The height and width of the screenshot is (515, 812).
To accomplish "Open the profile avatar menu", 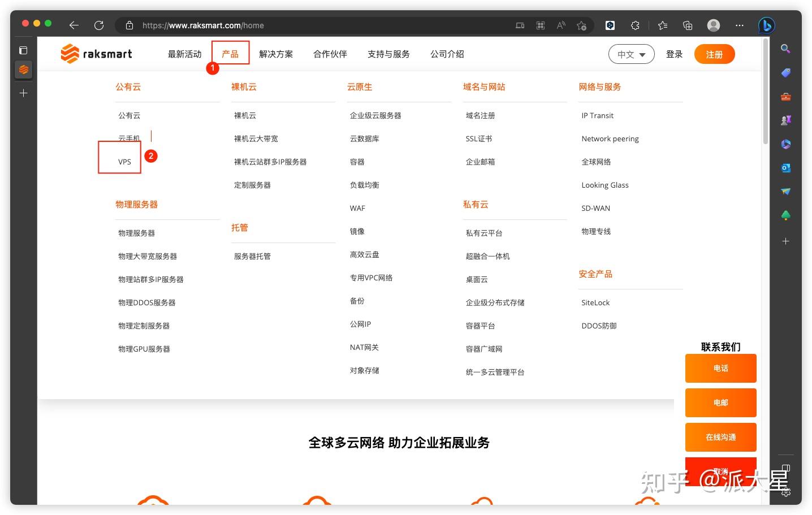I will (x=714, y=25).
